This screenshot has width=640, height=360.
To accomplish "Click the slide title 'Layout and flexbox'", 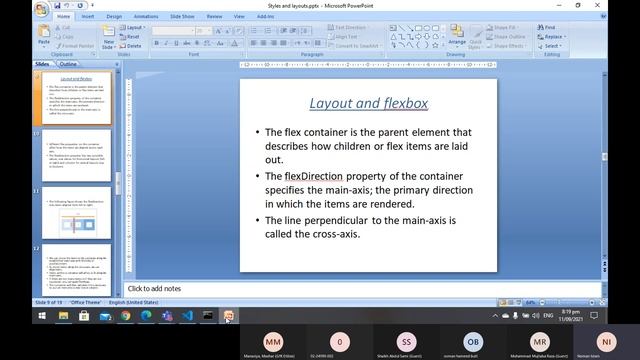I will click(x=369, y=103).
